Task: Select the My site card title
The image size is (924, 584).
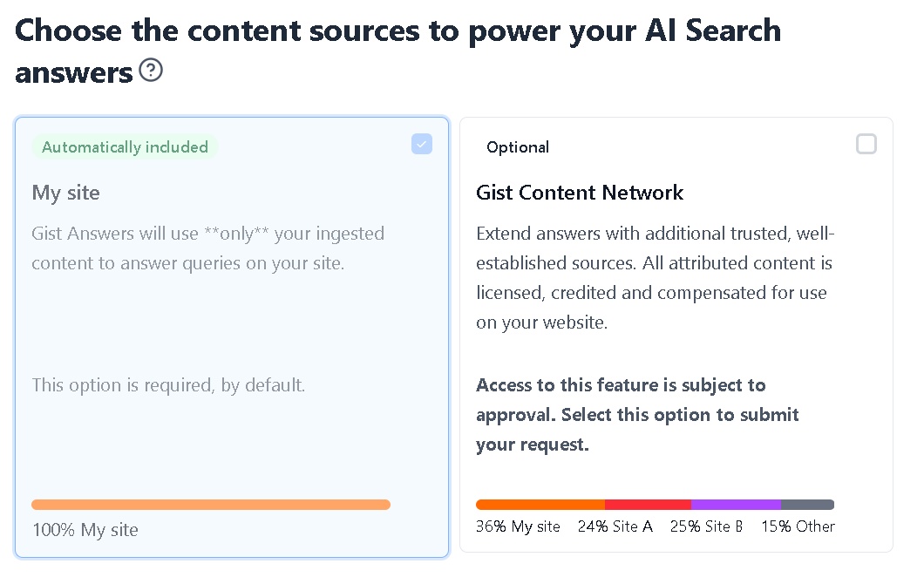Action: pyautogui.click(x=66, y=193)
